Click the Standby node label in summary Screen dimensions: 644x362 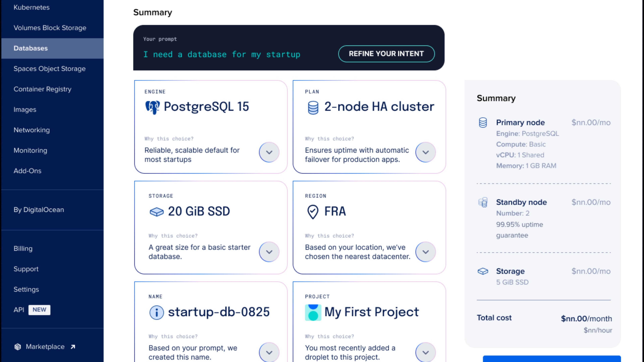(x=521, y=202)
